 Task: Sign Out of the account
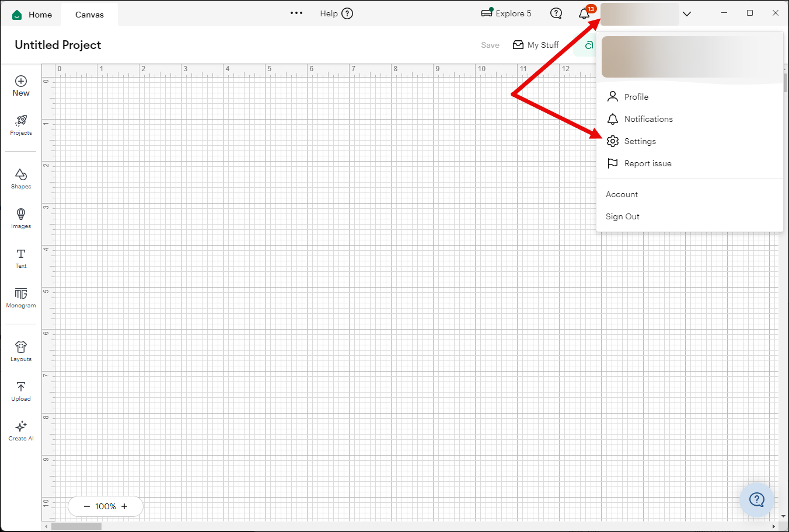(622, 216)
